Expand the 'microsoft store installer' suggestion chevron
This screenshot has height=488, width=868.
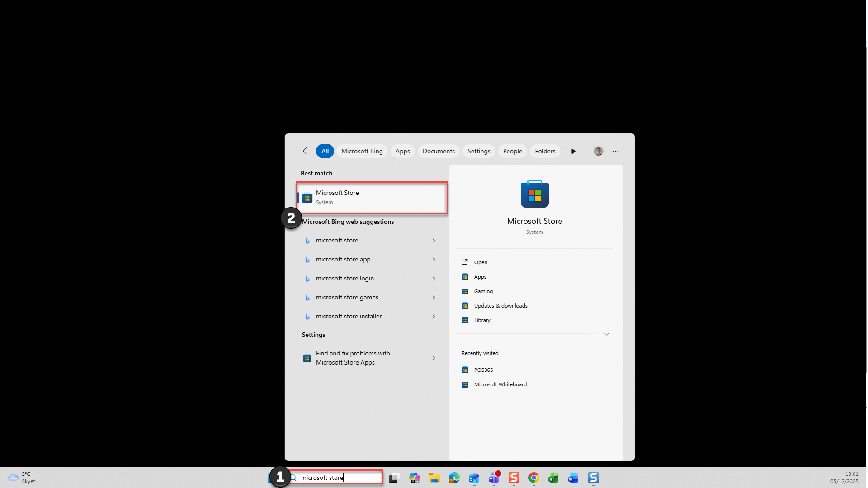pos(434,317)
